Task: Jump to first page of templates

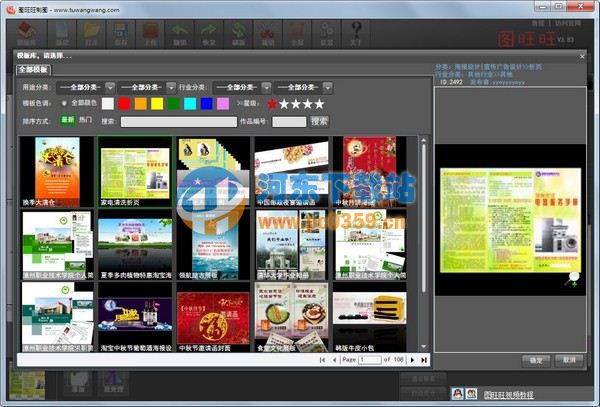Action: 322,360
